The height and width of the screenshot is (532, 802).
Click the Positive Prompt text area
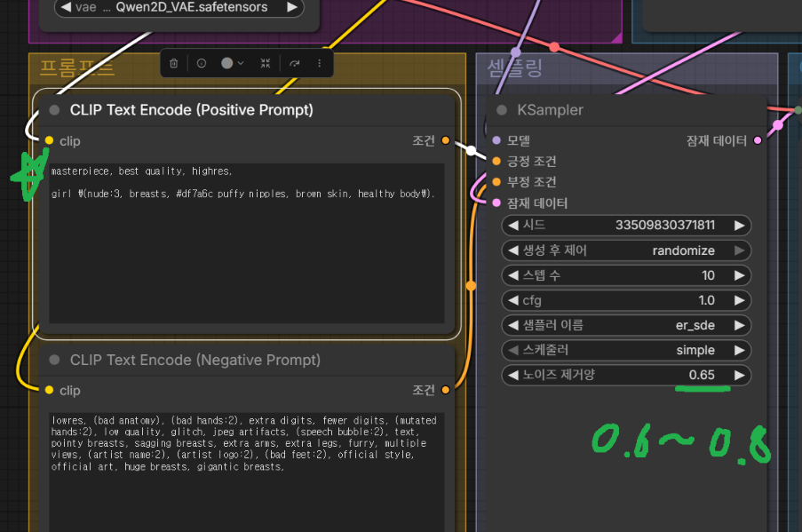pyautogui.click(x=247, y=243)
